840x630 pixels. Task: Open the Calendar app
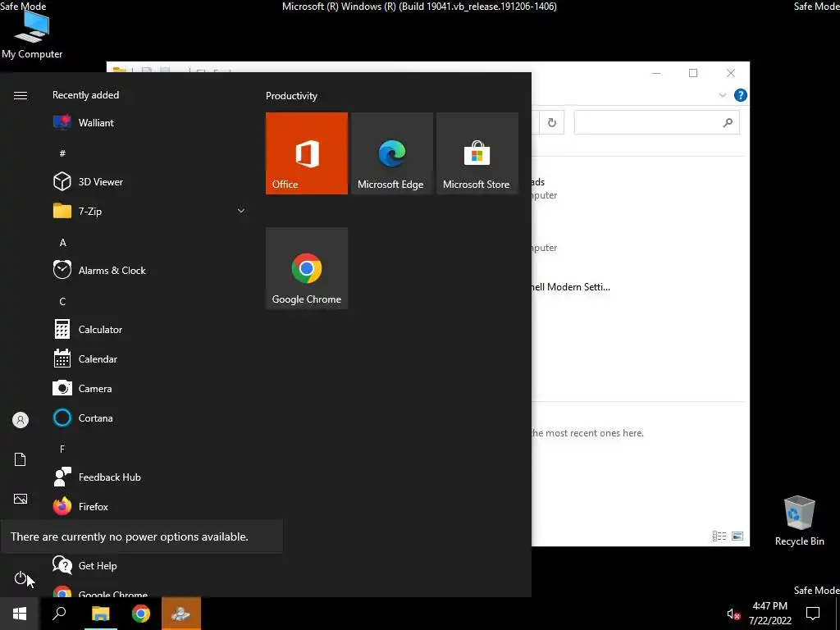click(150, 359)
